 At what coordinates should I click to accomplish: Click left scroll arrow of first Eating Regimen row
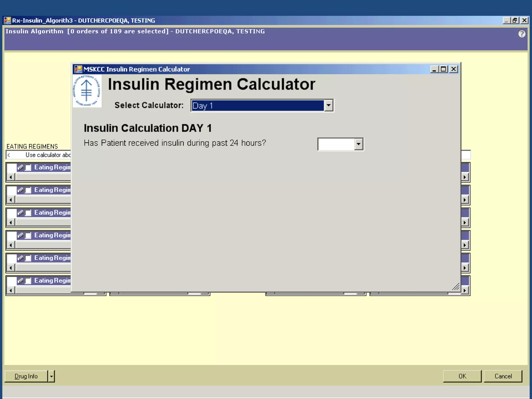pos(11,177)
